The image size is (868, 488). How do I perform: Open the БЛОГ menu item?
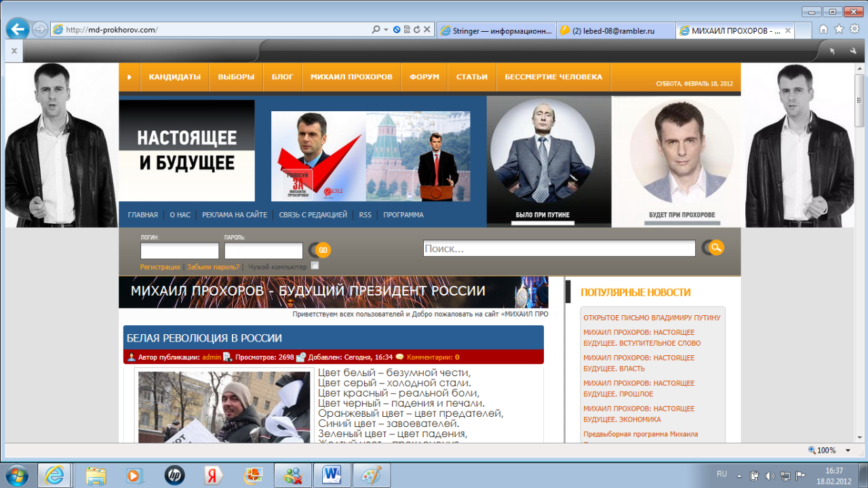[282, 77]
